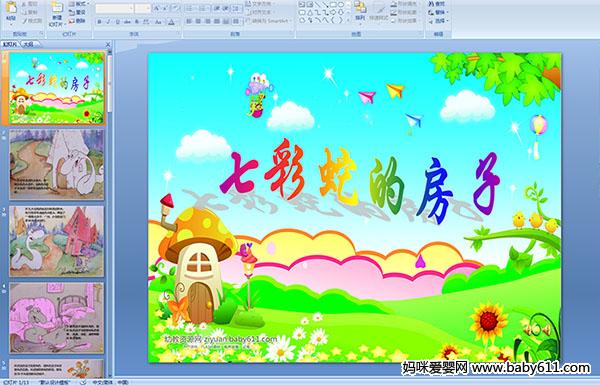Toggle underline text formatting

(117, 22)
